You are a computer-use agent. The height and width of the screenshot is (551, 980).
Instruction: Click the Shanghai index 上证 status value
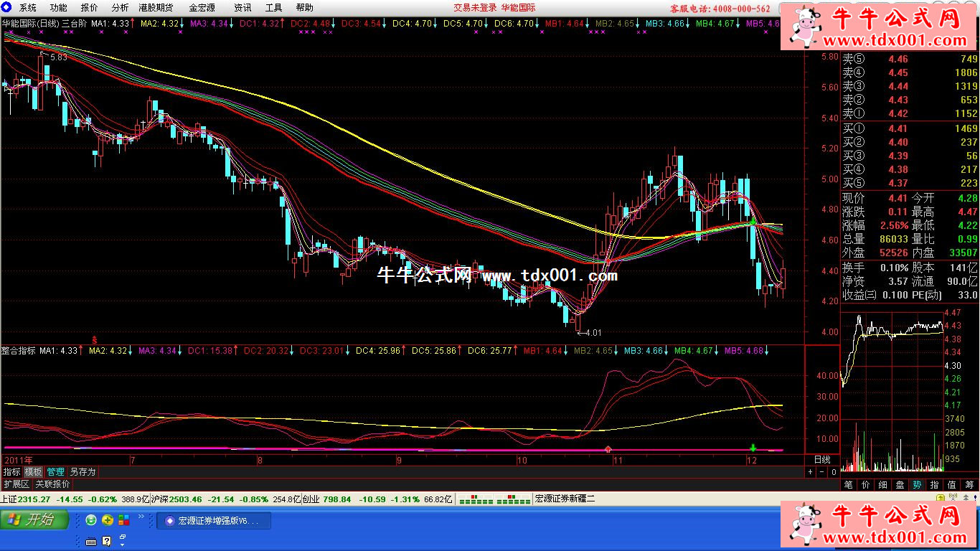click(34, 499)
